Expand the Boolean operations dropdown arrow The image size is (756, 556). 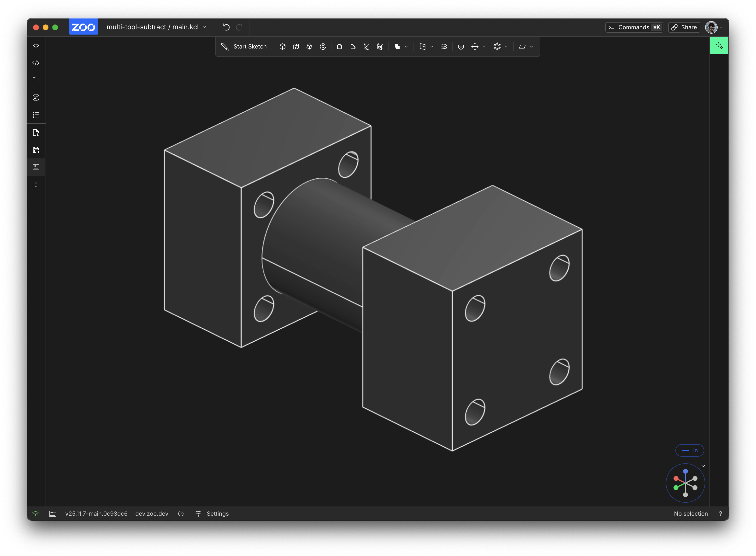(406, 47)
